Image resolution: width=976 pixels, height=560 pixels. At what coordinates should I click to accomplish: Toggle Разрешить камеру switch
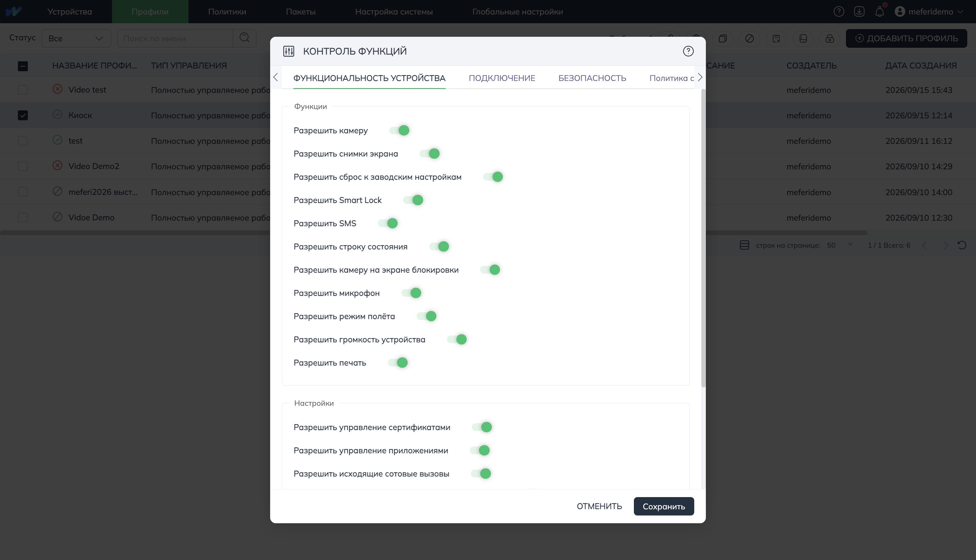(399, 130)
